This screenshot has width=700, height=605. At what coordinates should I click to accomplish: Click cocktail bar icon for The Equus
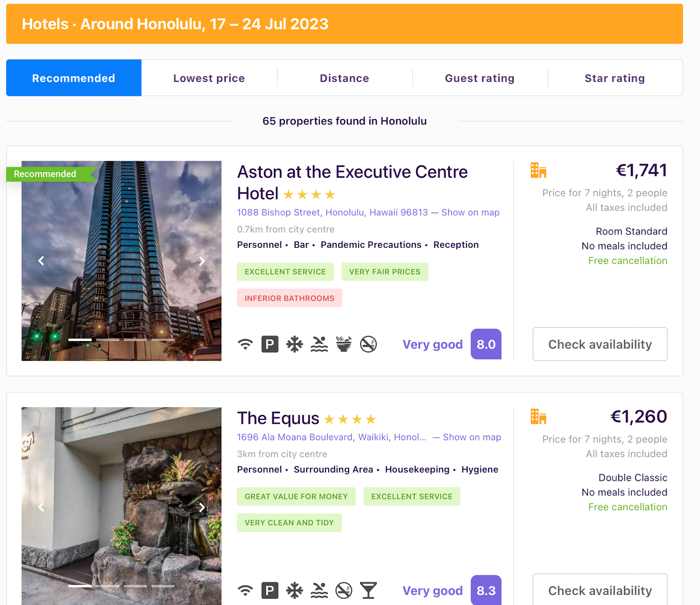point(368,591)
